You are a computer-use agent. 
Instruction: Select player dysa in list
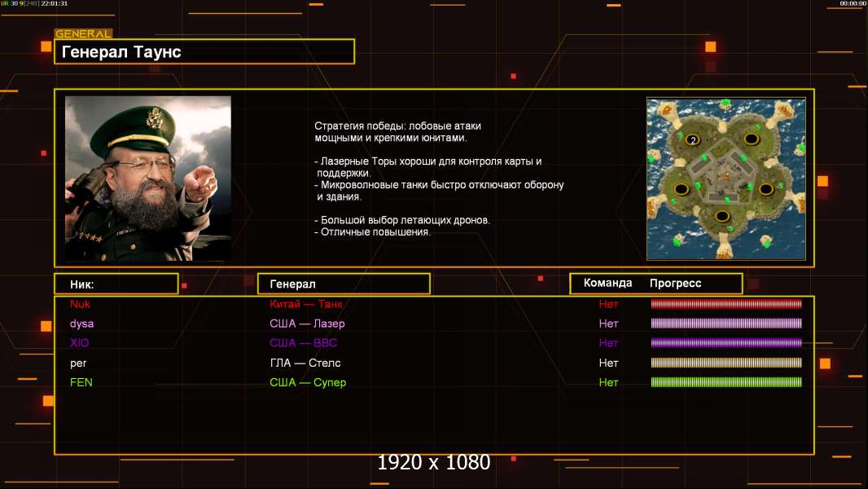tap(82, 324)
